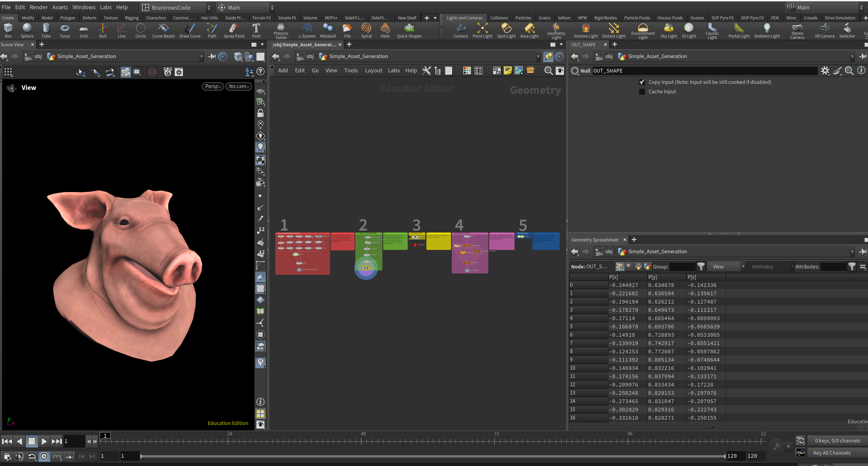Add a new pane tab next to Geometry Spreadsheet
Image resolution: width=868 pixels, height=466 pixels.
634,240
